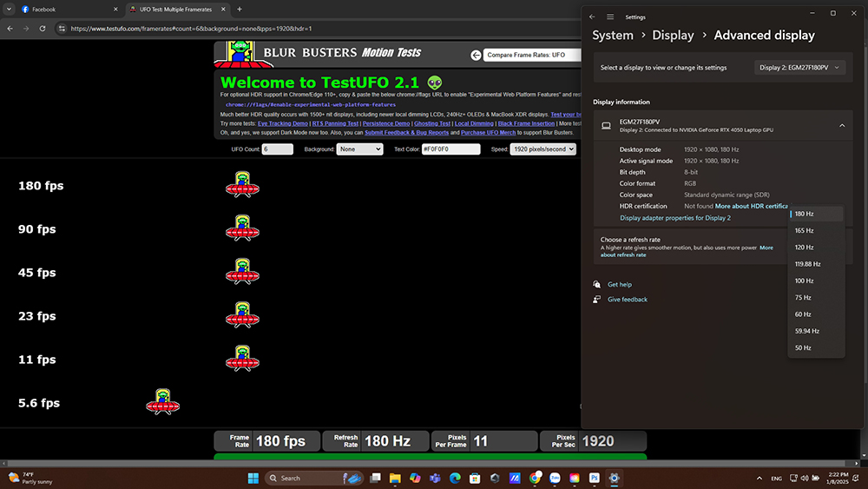The width and height of the screenshot is (868, 489).
Task: Click the Settings gear on the taskbar
Action: 614,478
